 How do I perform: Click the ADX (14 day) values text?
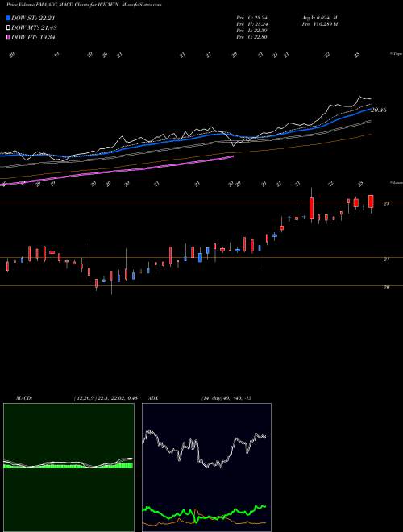(226, 398)
